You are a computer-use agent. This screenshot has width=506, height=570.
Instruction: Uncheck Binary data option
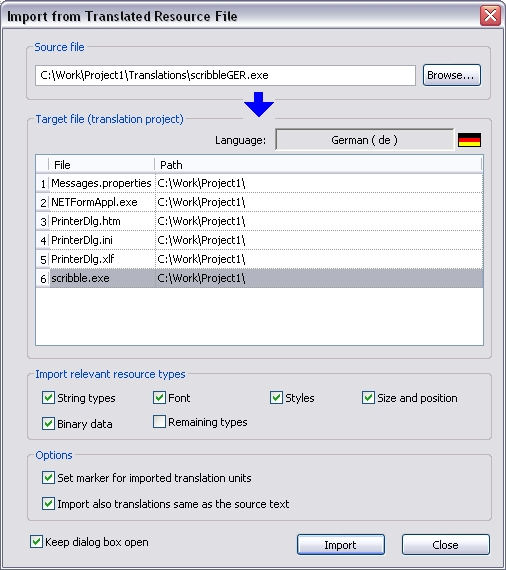coord(48,424)
